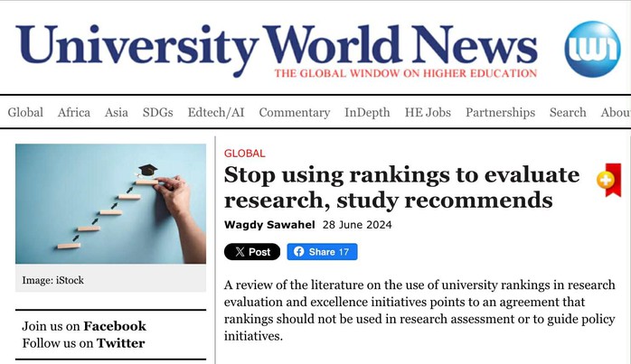Open the Global menu item

[x=25, y=113]
